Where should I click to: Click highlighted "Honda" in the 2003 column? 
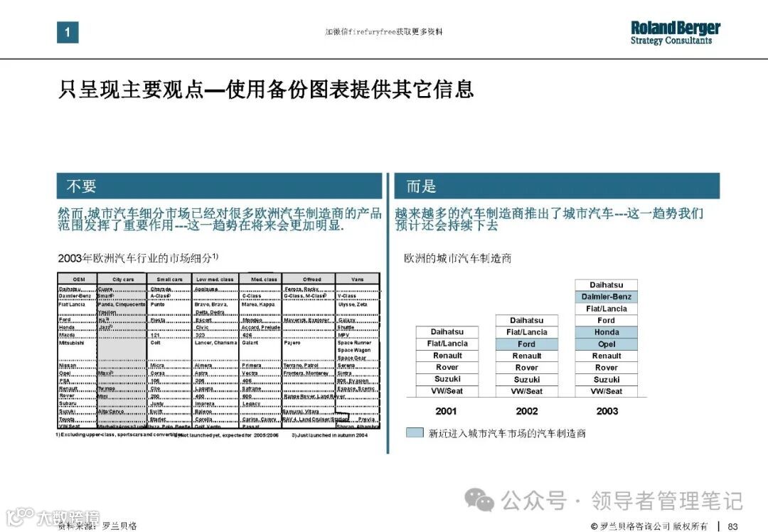[x=607, y=332]
